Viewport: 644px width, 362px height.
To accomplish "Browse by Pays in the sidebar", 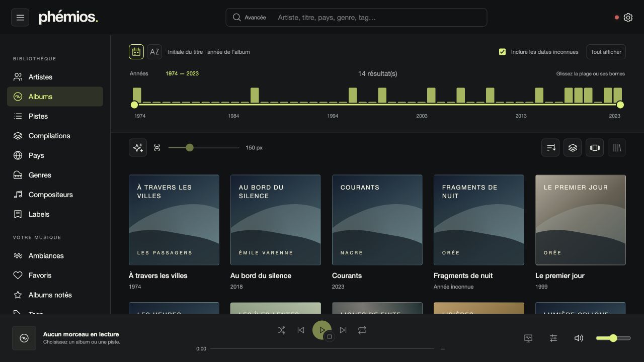I will tap(55, 155).
